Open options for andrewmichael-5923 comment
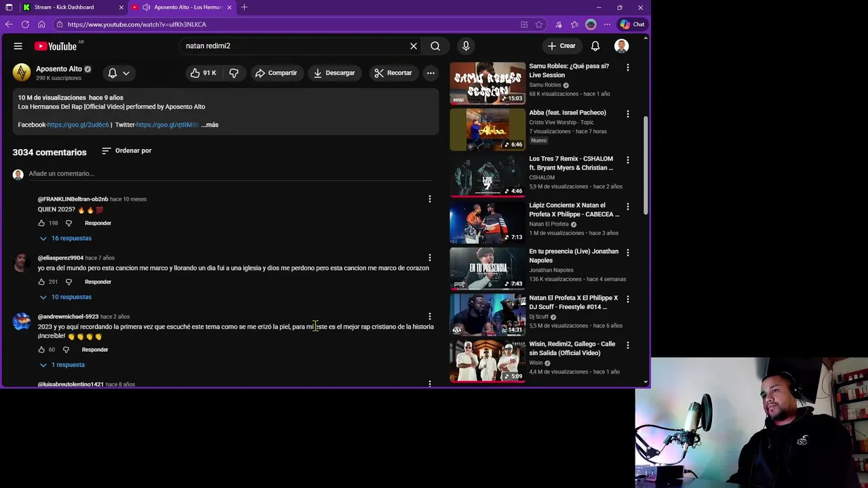Image resolution: width=868 pixels, height=488 pixels. [429, 317]
